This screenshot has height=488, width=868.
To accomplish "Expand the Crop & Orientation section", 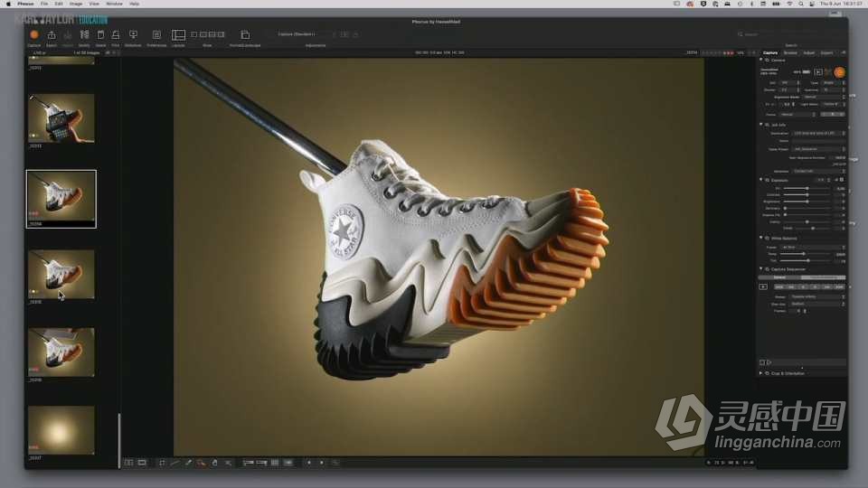I will pos(761,373).
